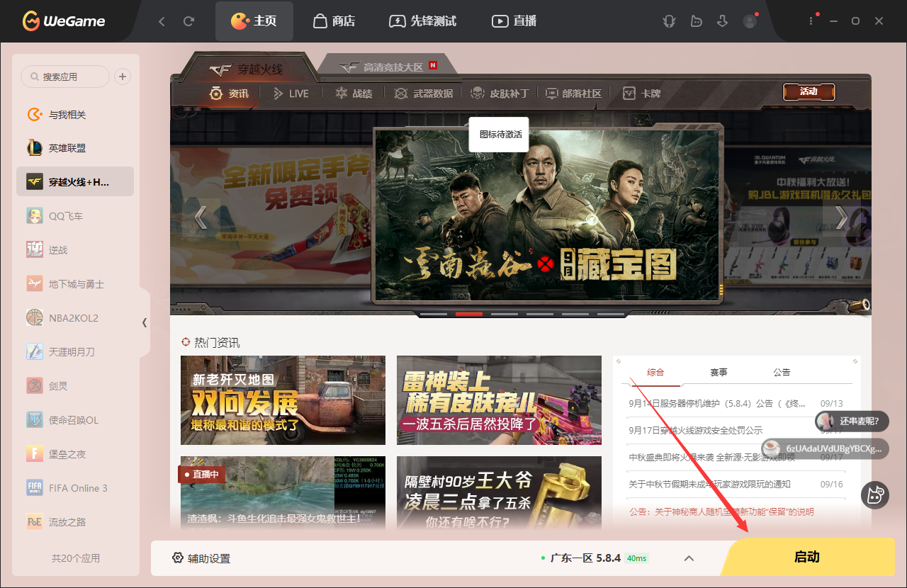Select the first banner indicator dash
Viewport: 907px width, 588px height.
[x=434, y=314]
